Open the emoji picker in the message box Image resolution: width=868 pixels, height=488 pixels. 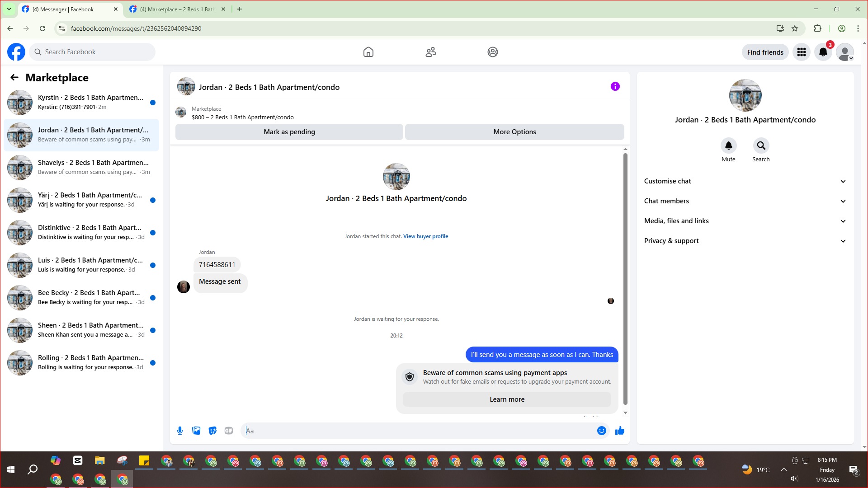601,431
